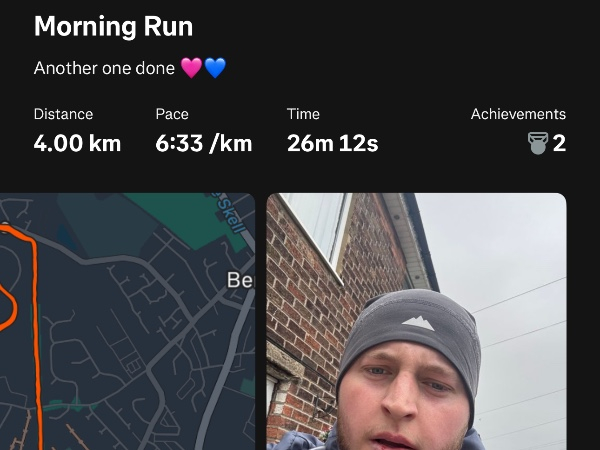The image size is (600, 450).
Task: Tap the pink heart emoji
Action: pos(191,68)
